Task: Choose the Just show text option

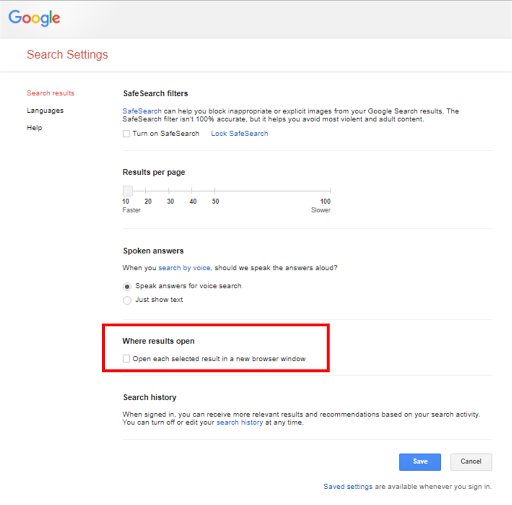Action: [x=127, y=300]
